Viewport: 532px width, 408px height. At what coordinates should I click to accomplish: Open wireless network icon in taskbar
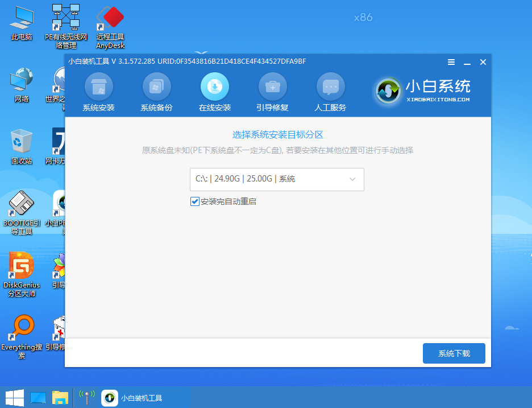pos(87,397)
